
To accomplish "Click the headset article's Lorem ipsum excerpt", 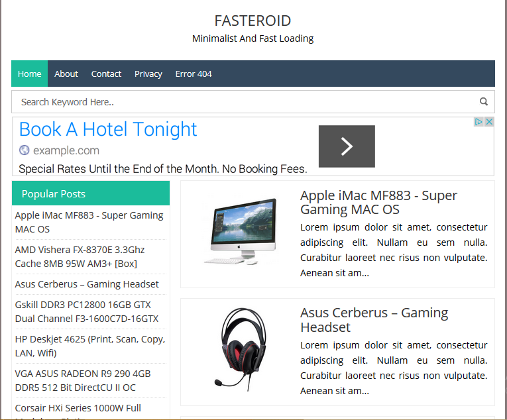I will pos(394,368).
